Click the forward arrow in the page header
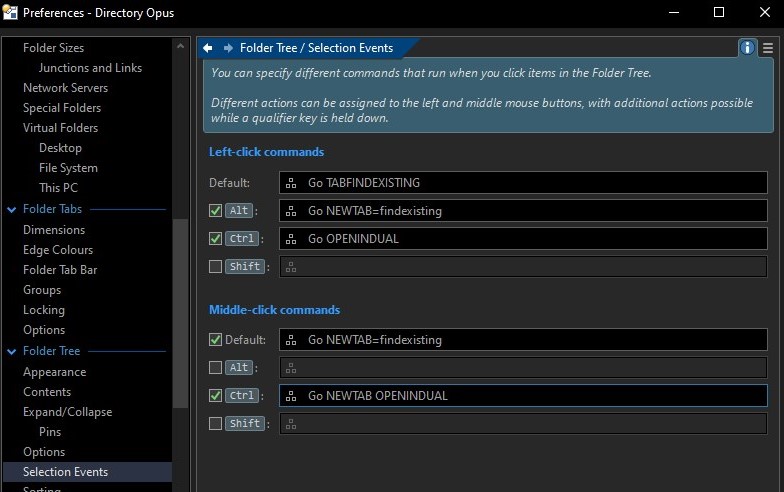 pos(228,48)
